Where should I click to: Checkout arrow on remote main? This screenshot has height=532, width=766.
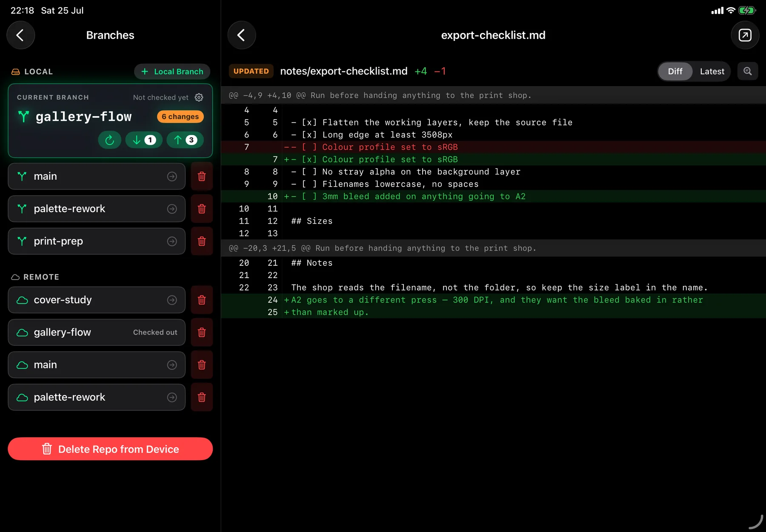click(x=172, y=365)
